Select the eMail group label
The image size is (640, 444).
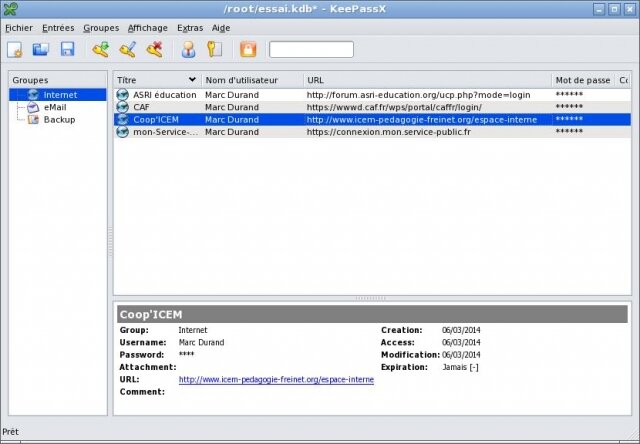click(x=55, y=107)
